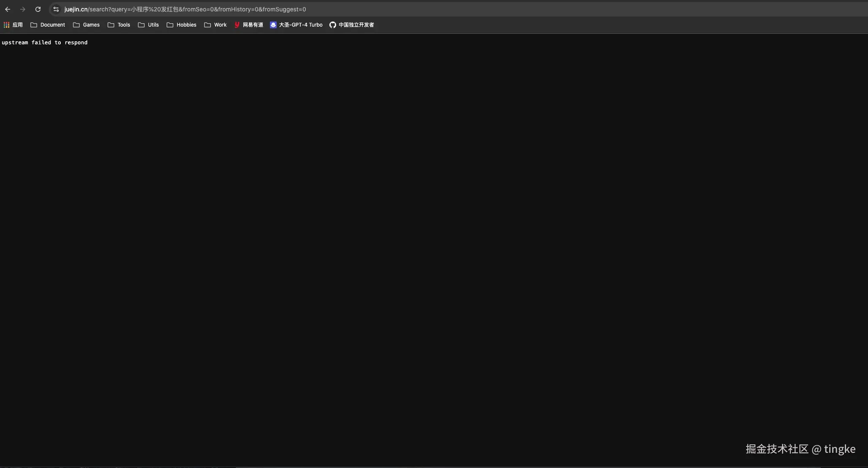Screen dimensions: 868x468
Task: Click the tingke username in watermark
Action: 839,449
